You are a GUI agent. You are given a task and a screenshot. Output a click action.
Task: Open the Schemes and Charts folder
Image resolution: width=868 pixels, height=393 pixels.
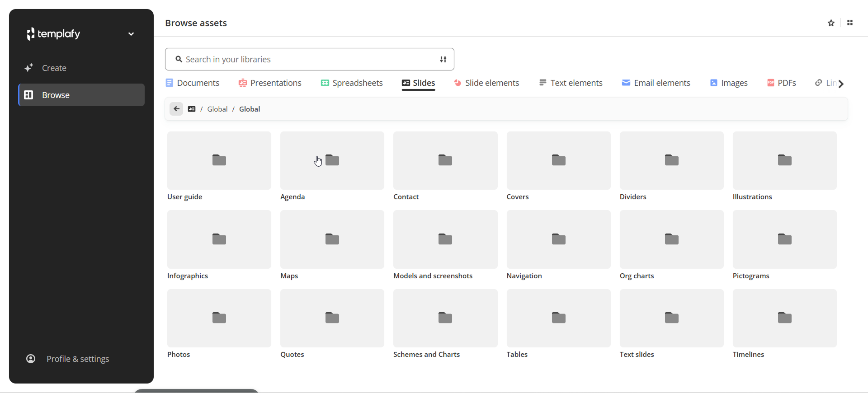445,324
